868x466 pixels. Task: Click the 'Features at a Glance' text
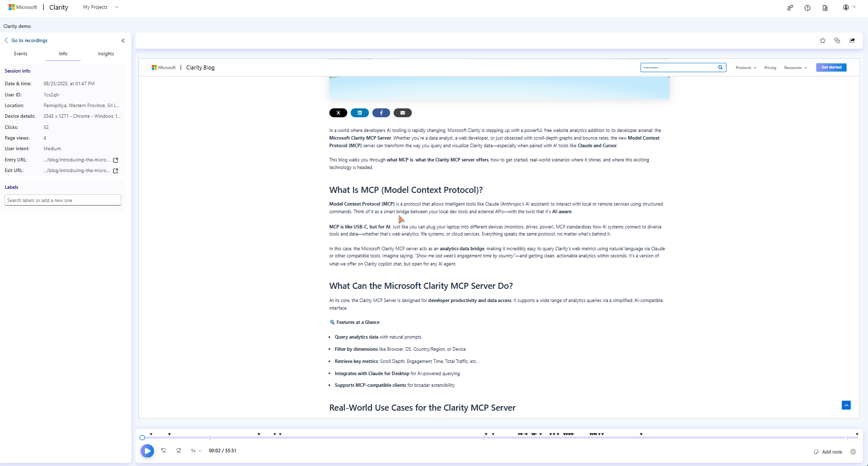(358, 322)
